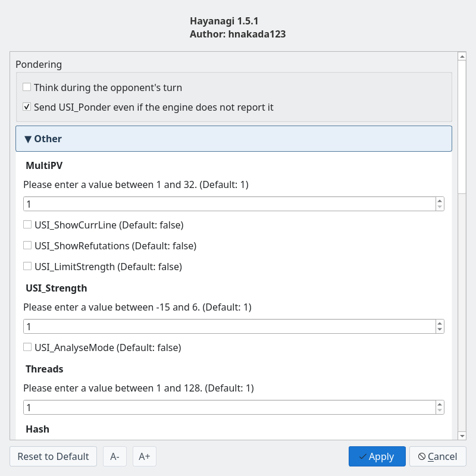Viewport: 476px width, 476px height.
Task: Click Reset to Default button
Action: click(53, 456)
